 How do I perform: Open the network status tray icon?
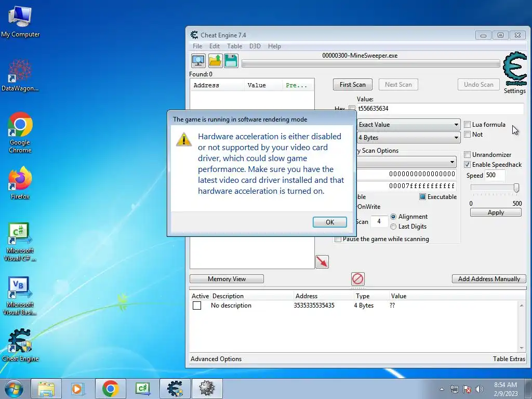tap(454, 389)
